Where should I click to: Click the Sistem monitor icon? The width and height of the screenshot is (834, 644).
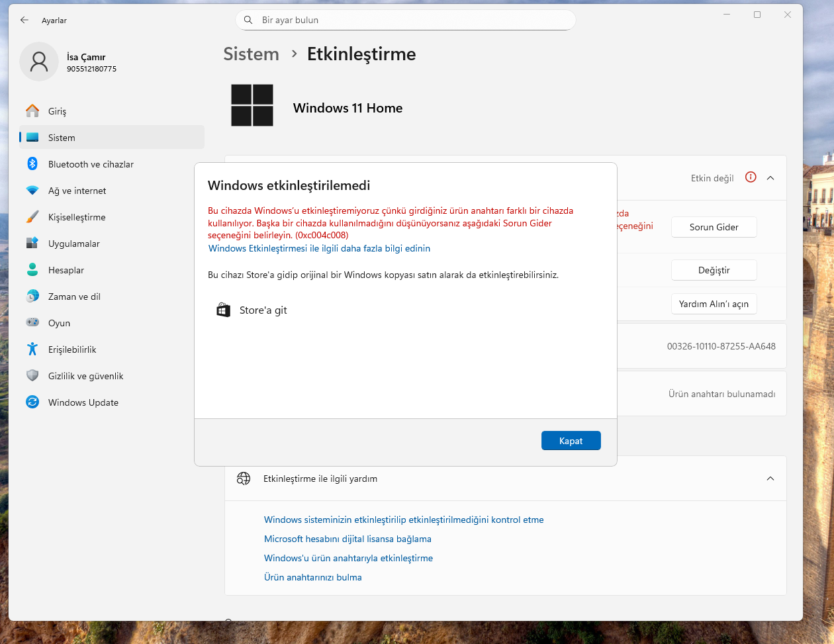click(x=32, y=138)
